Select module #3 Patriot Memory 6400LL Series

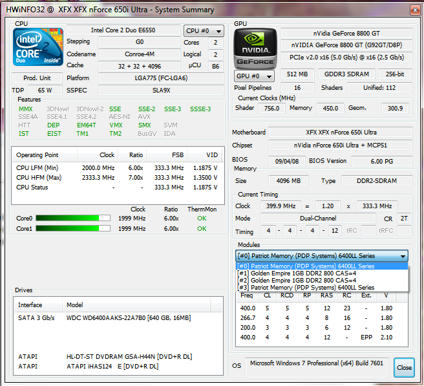(322, 287)
